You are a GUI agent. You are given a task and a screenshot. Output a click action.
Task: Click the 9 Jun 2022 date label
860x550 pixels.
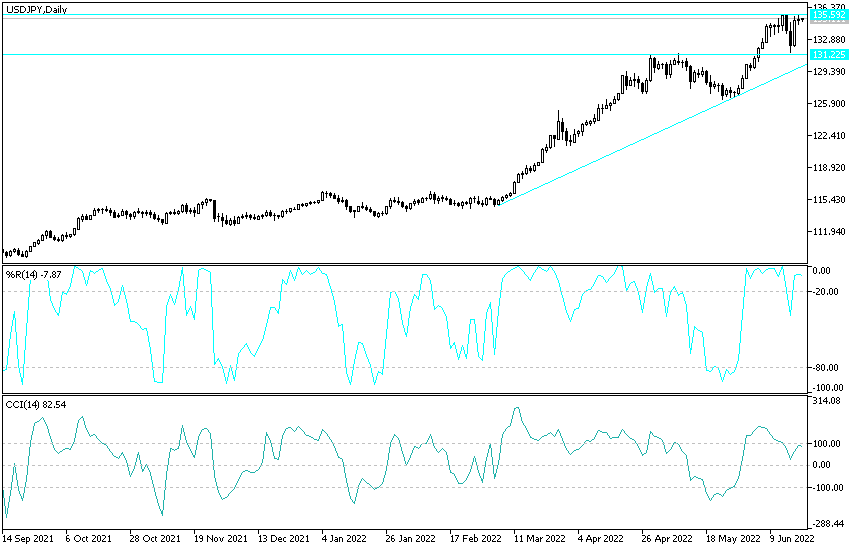pyautogui.click(x=792, y=538)
